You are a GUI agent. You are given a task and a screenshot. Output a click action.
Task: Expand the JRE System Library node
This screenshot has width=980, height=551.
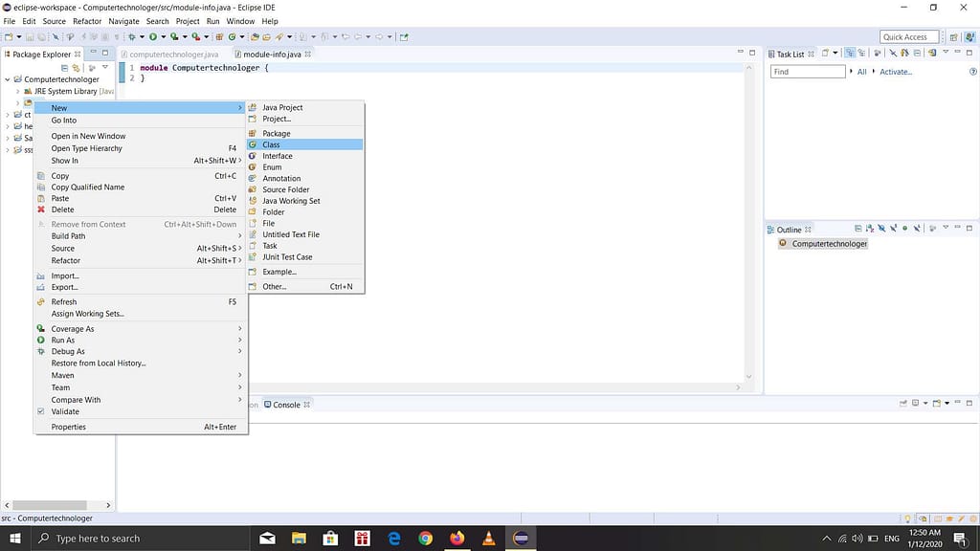pyautogui.click(x=17, y=91)
